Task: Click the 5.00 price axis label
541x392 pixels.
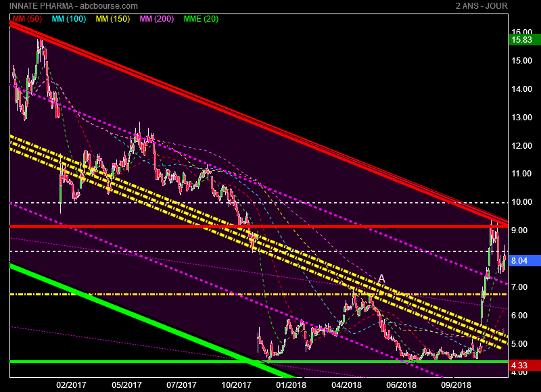Action: pos(519,344)
